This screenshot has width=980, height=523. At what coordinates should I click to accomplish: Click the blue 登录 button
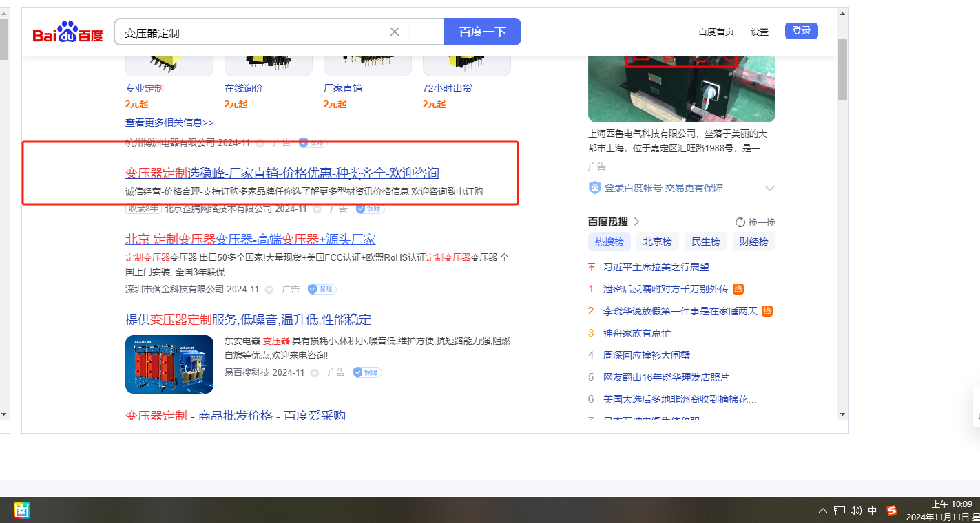(x=802, y=31)
